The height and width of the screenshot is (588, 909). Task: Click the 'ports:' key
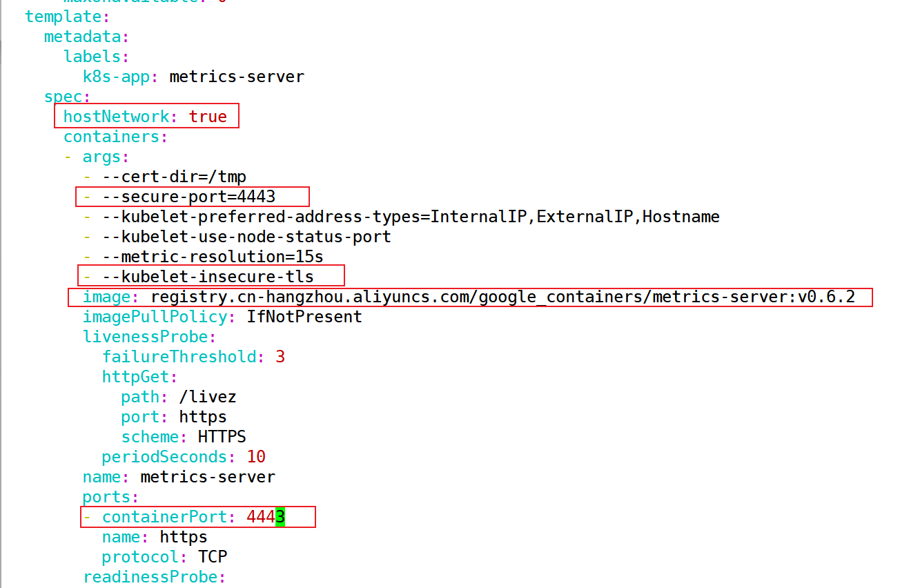(x=111, y=497)
